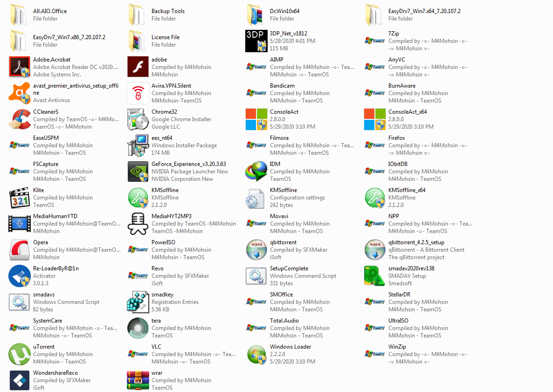Screen dimensions: 553x392
Task: Click the Re-LoaderByR@1n activator icon
Action: click(x=20, y=275)
